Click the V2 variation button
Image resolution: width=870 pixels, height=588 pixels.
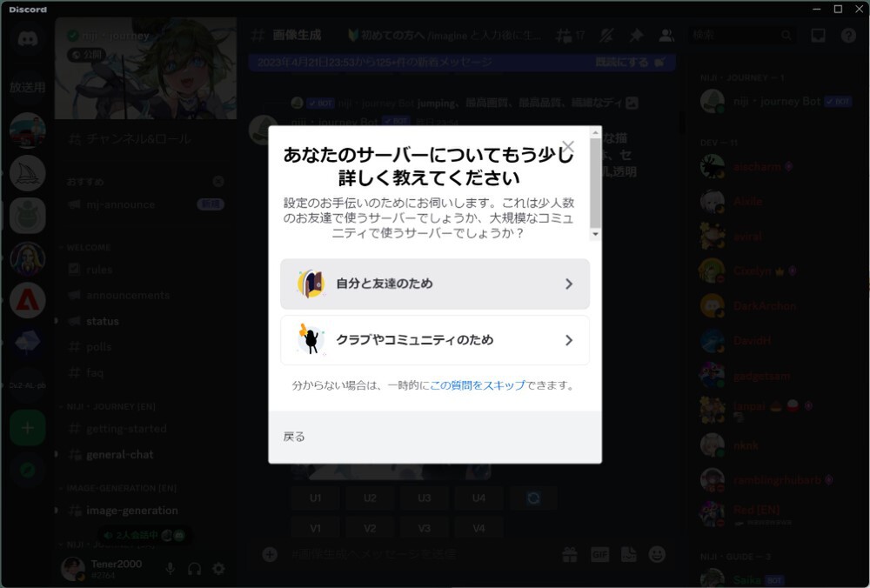coord(370,528)
